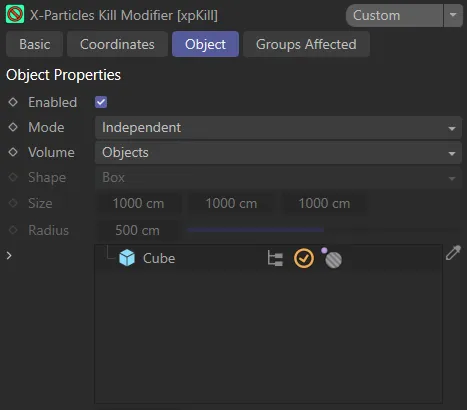Open the Volume dropdown set to Objects

pyautogui.click(x=278, y=153)
